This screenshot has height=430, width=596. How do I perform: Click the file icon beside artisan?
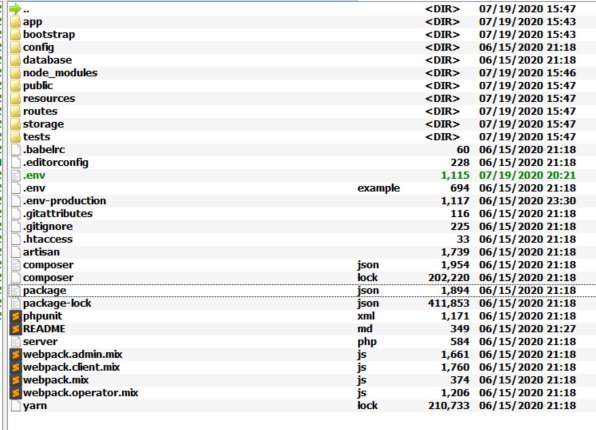(16, 252)
